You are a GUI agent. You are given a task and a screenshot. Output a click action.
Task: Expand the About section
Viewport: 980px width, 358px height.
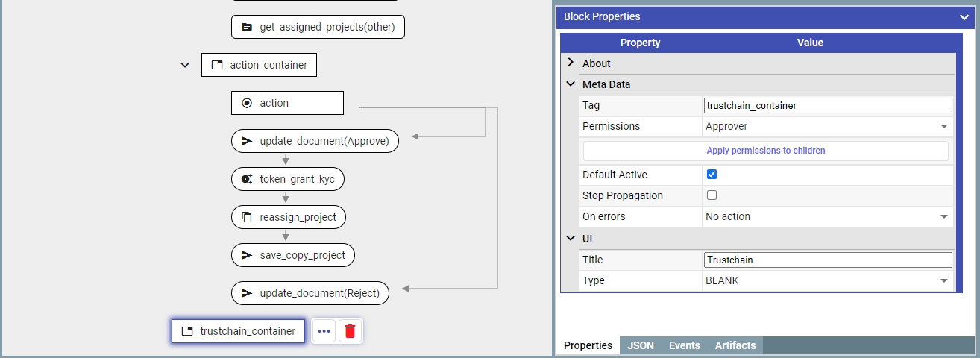[x=571, y=63]
